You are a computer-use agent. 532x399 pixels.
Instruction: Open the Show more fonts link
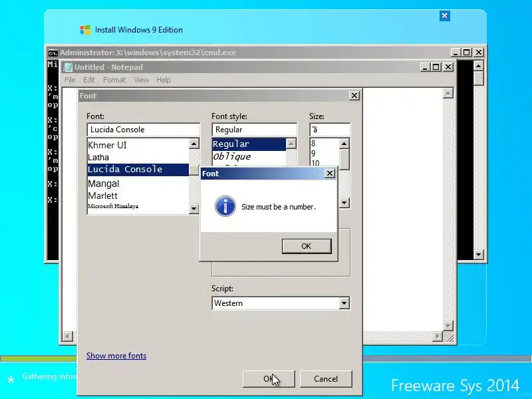[116, 356]
